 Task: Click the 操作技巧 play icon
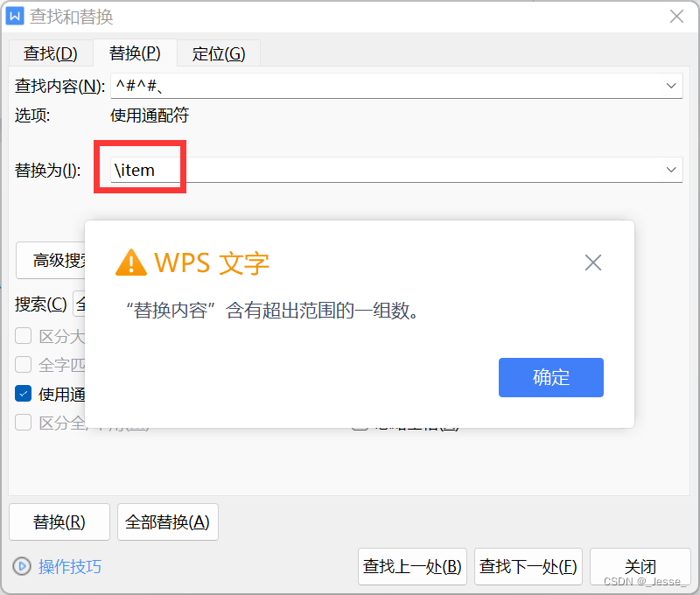[x=21, y=566]
